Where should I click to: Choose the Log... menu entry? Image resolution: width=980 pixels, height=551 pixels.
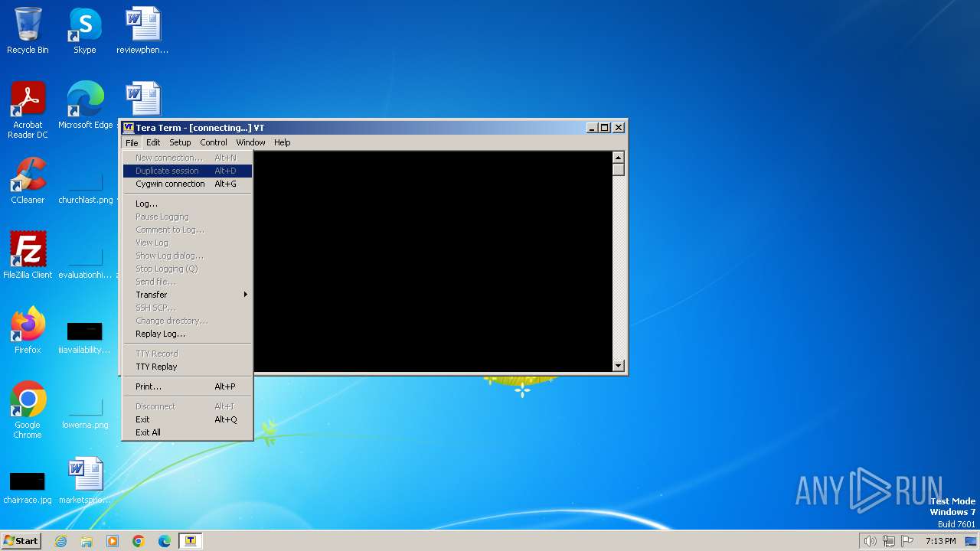[x=188, y=204]
